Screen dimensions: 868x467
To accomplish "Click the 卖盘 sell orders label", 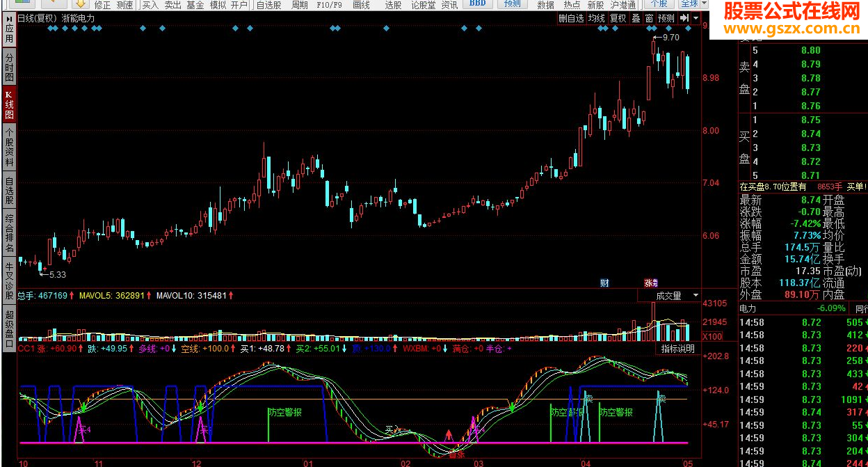I will tap(745, 78).
